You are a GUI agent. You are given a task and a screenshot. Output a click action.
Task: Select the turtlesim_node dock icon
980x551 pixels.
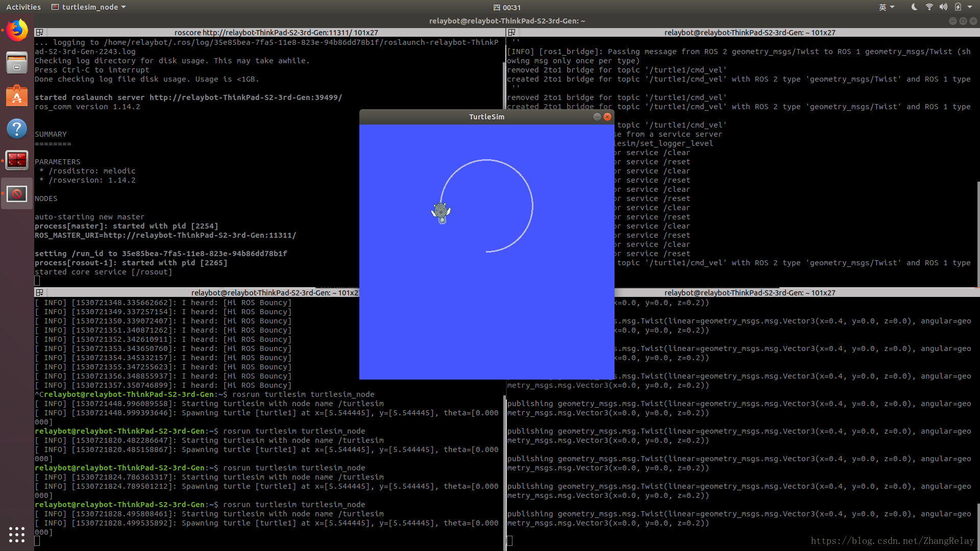(17, 194)
